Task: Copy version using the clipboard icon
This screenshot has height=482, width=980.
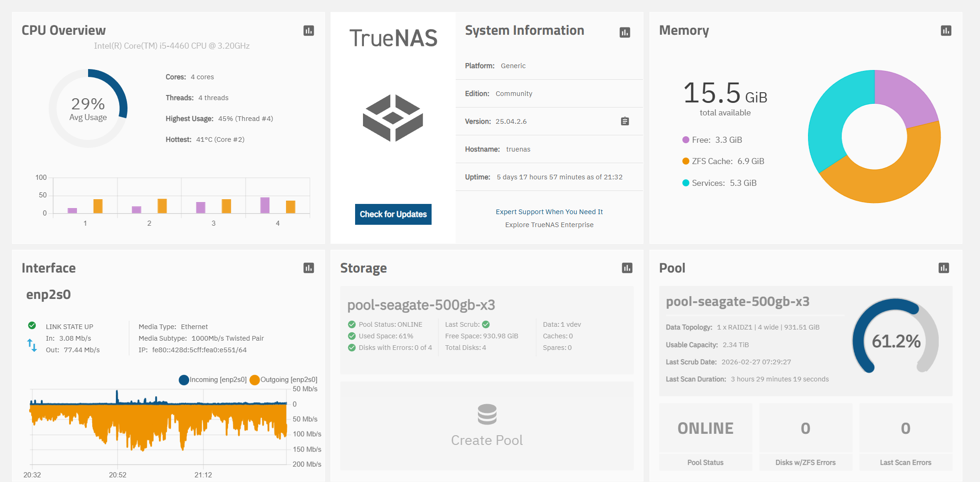Action: 625,121
